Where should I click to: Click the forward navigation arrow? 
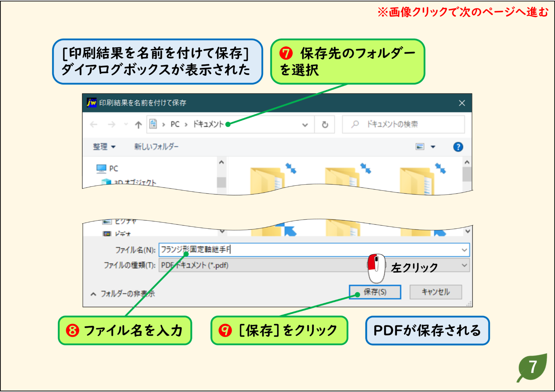pos(111,124)
